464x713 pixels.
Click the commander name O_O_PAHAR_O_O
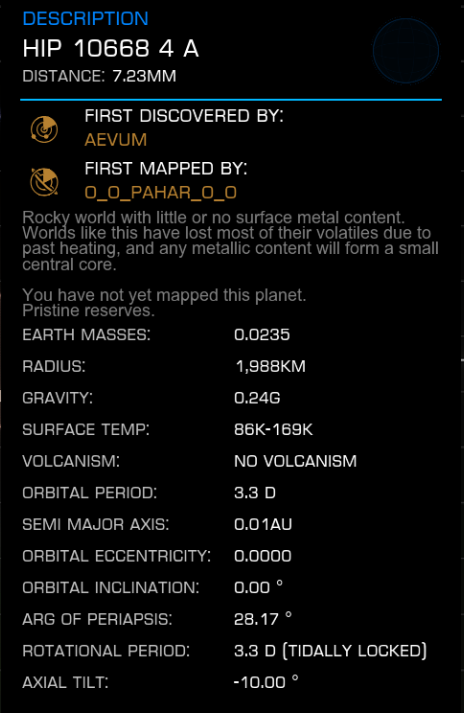pyautogui.click(x=161, y=192)
